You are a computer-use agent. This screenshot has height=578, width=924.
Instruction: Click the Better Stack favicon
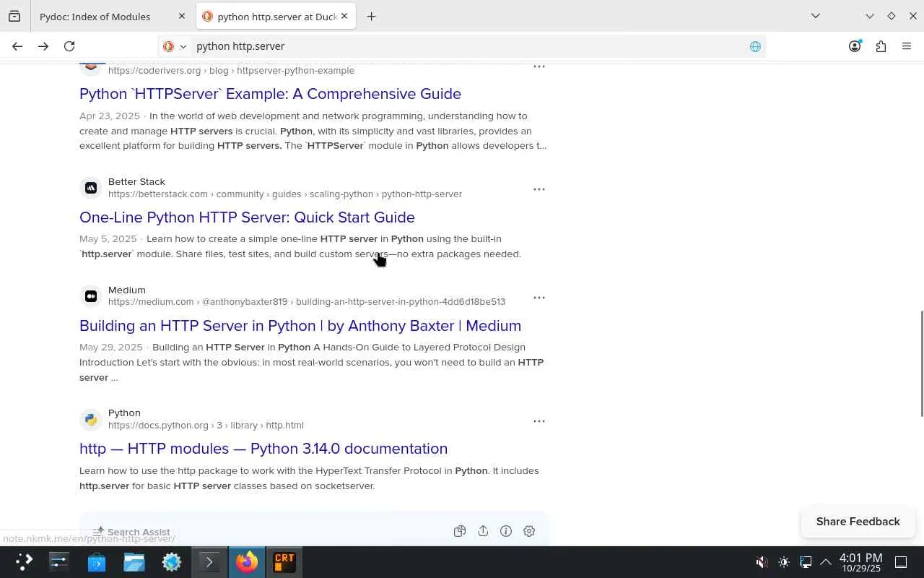click(x=91, y=188)
